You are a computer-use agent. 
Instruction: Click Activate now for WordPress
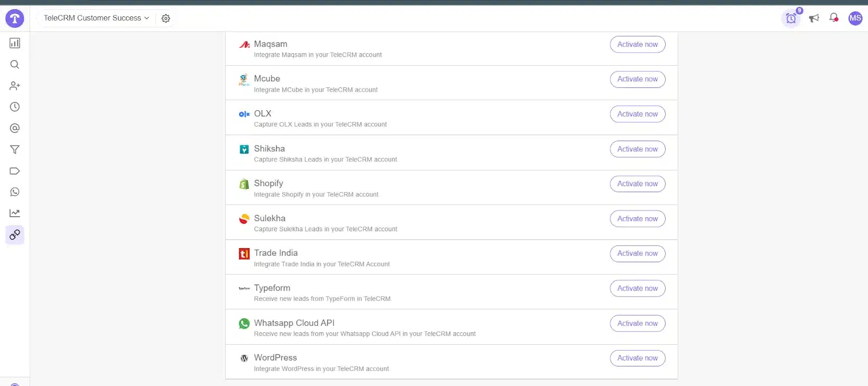[637, 358]
